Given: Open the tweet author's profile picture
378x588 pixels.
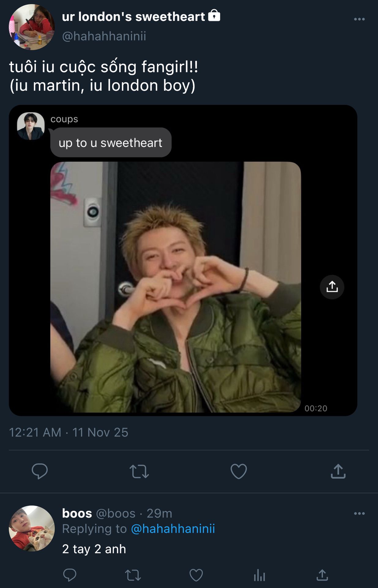Looking at the screenshot, I should (x=32, y=27).
